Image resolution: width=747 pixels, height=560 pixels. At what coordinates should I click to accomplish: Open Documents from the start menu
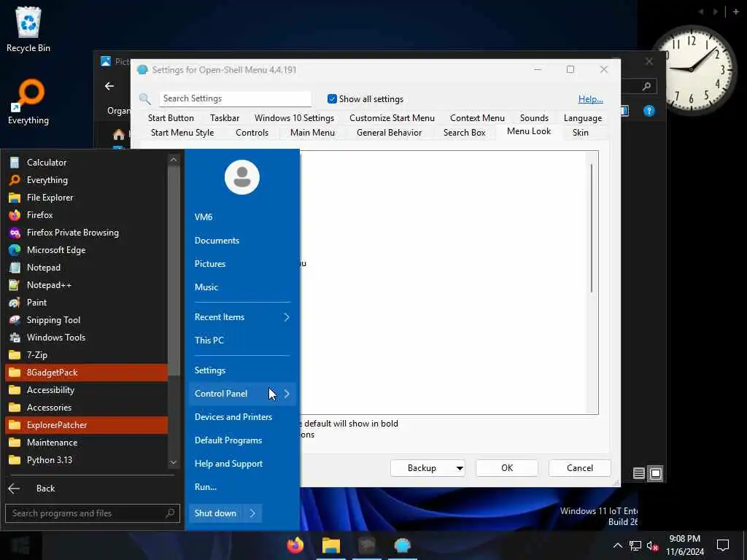(242, 241)
